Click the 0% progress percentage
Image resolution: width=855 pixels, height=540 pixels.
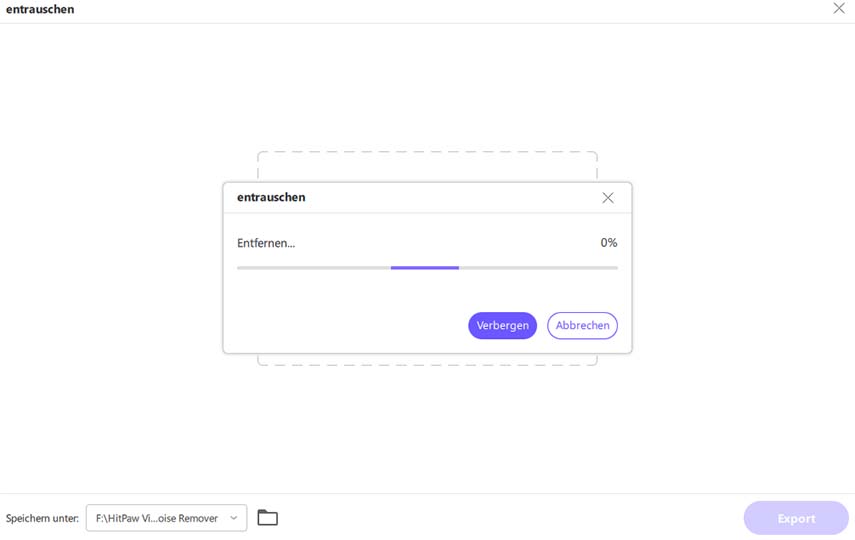pyautogui.click(x=608, y=243)
